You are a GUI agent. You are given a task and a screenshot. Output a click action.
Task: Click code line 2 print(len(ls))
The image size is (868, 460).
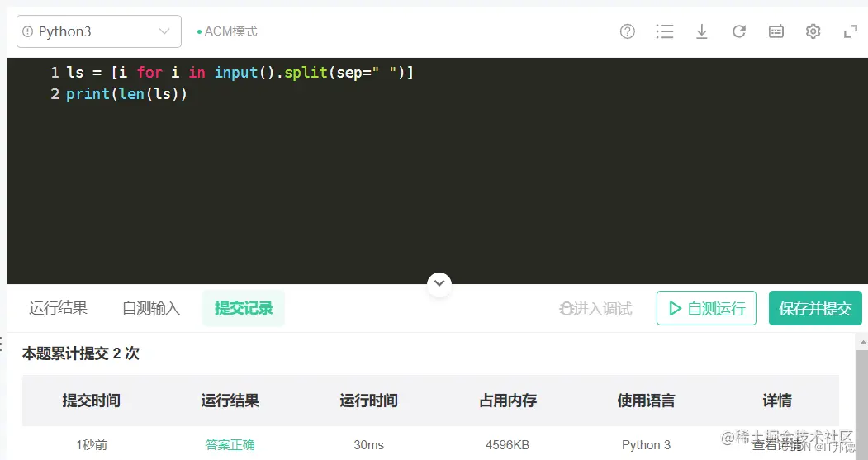point(126,94)
